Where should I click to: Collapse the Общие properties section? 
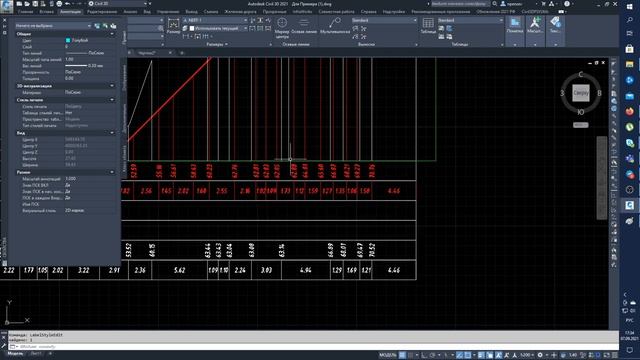[112, 34]
